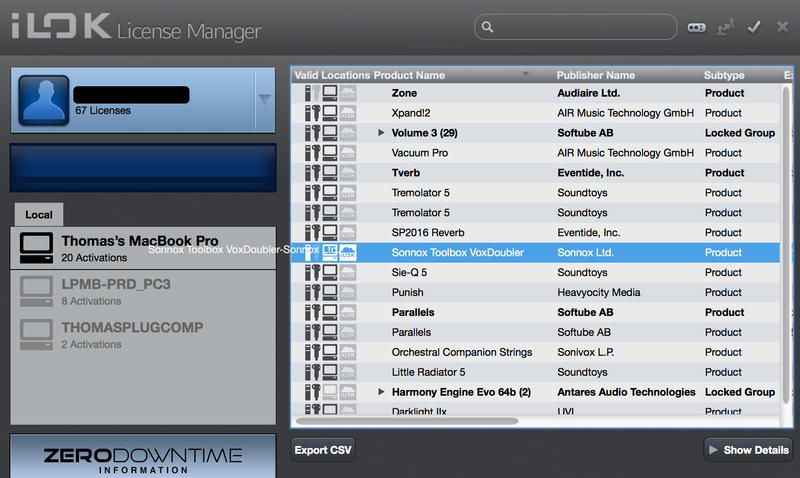This screenshot has height=478, width=800.
Task: Click cloud icon in SP2016 Reverb row
Action: [348, 233]
